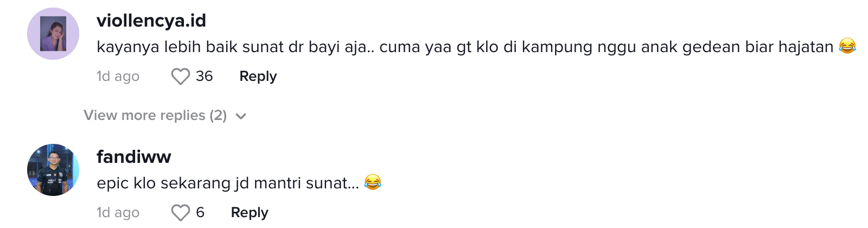Image resolution: width=868 pixels, height=228 pixels.
Task: Open the fandiww username link
Action: 134,157
